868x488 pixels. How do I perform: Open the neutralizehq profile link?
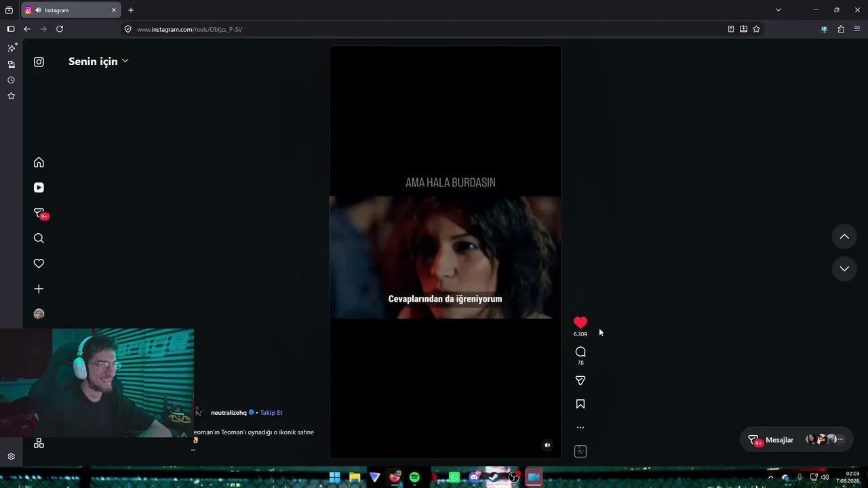pos(229,413)
